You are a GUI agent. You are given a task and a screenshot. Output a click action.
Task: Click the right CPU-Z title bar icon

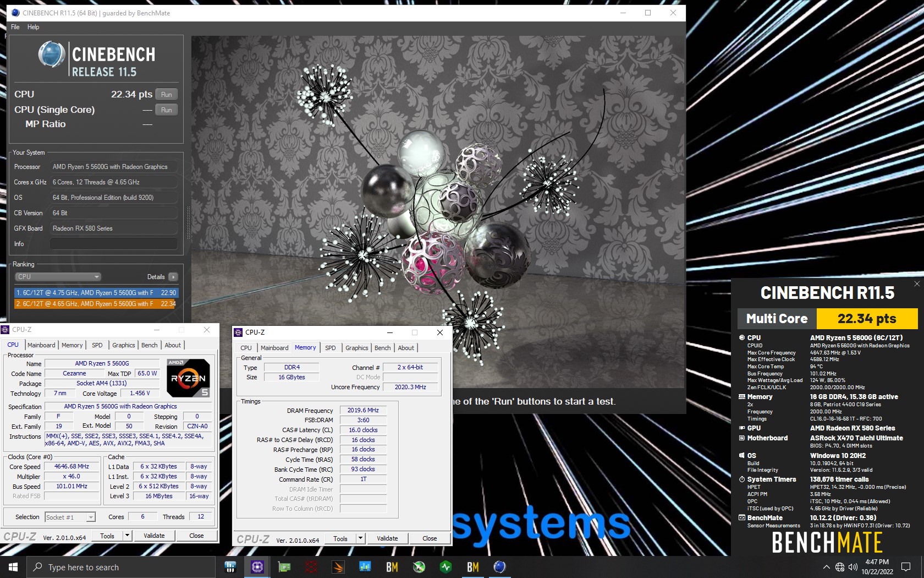(238, 332)
